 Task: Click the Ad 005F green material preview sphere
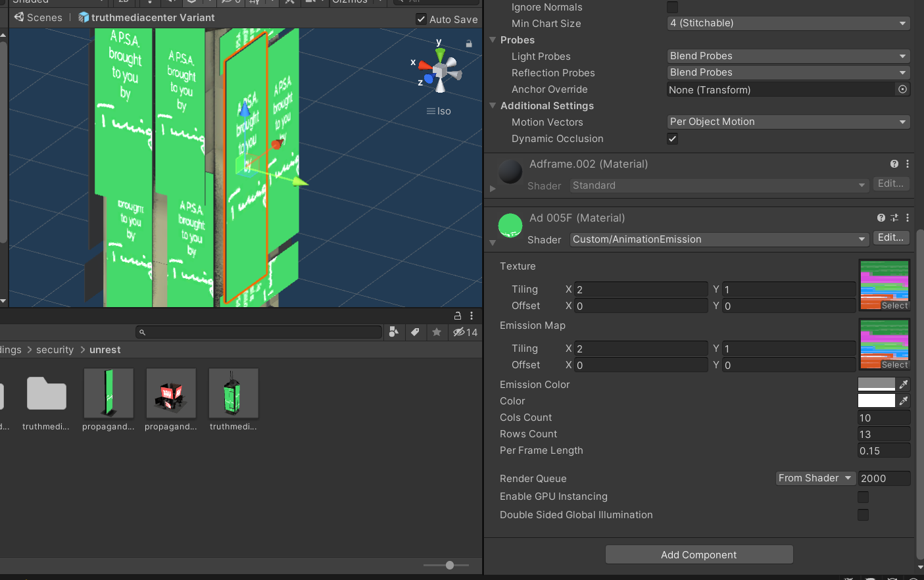click(510, 226)
